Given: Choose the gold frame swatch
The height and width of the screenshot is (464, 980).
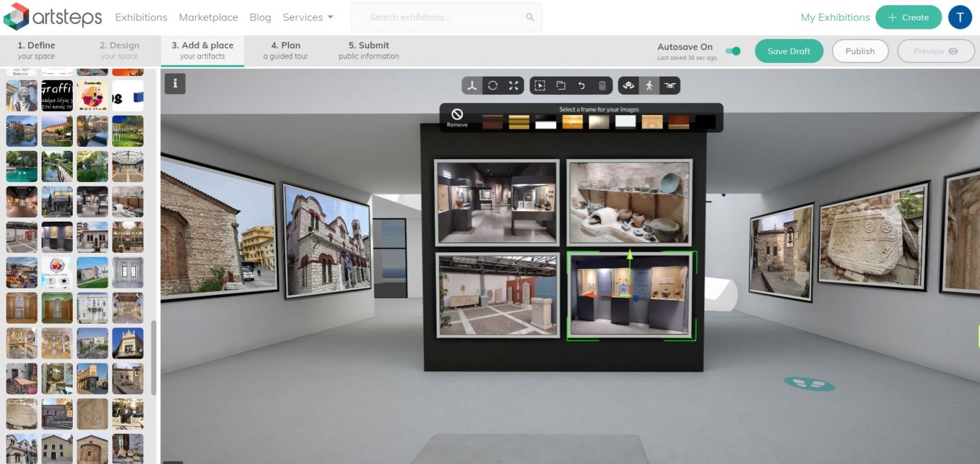Looking at the screenshot, I should [x=519, y=122].
